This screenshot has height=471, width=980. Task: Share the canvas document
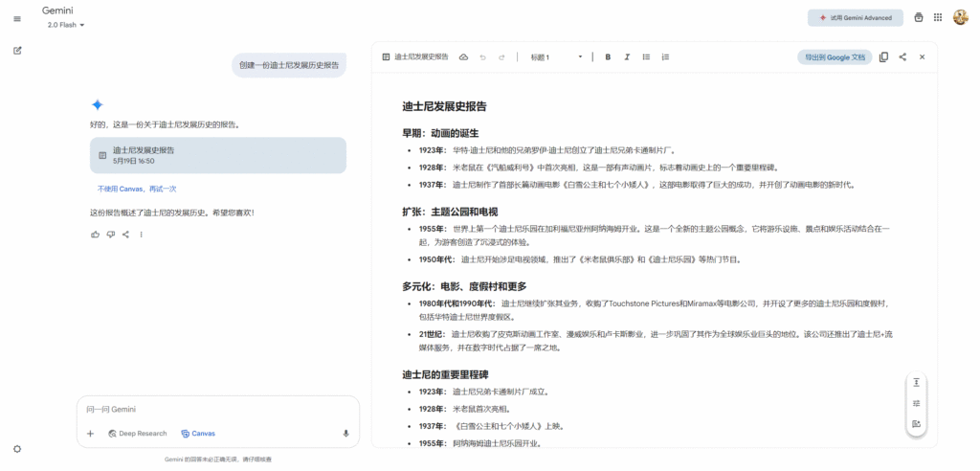pyautogui.click(x=902, y=56)
